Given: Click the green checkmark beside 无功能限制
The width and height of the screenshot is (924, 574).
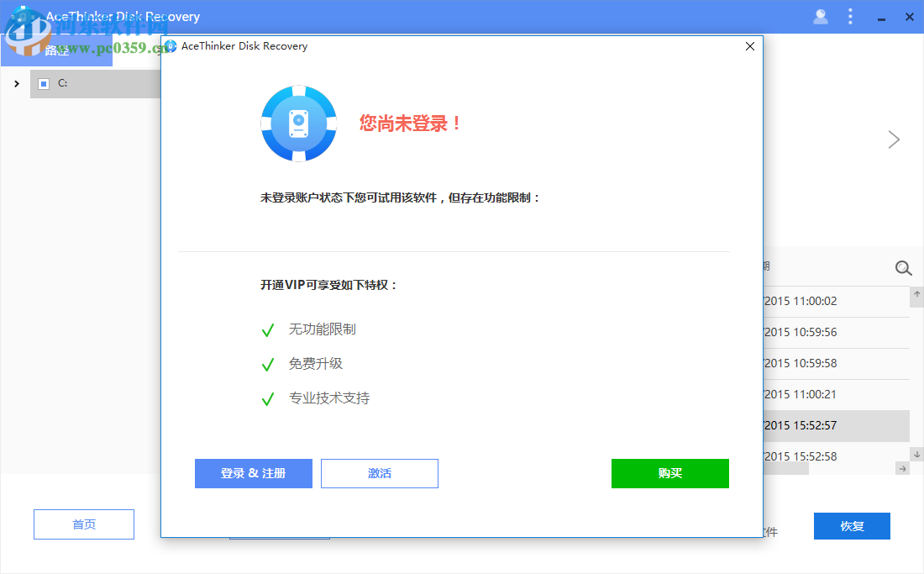Looking at the screenshot, I should click(267, 330).
